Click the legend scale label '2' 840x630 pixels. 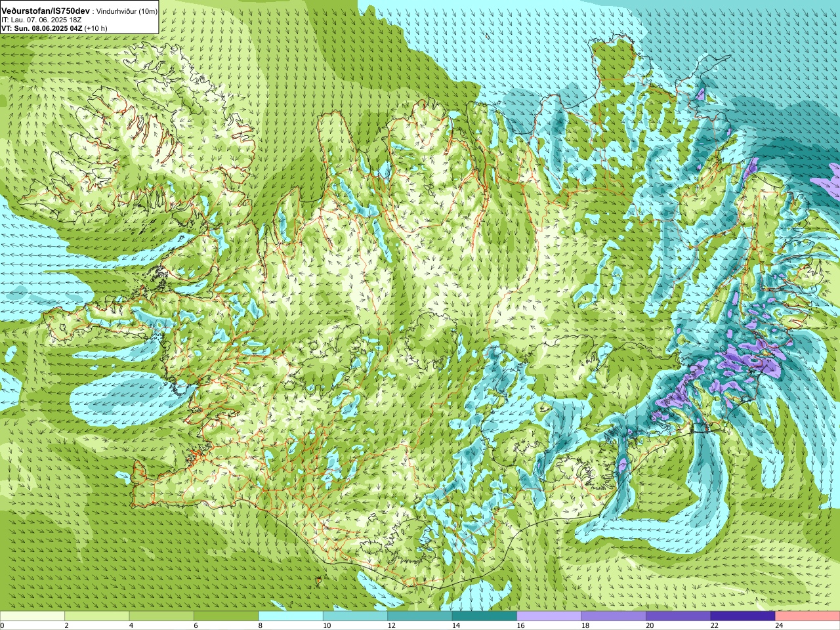[x=66, y=625]
